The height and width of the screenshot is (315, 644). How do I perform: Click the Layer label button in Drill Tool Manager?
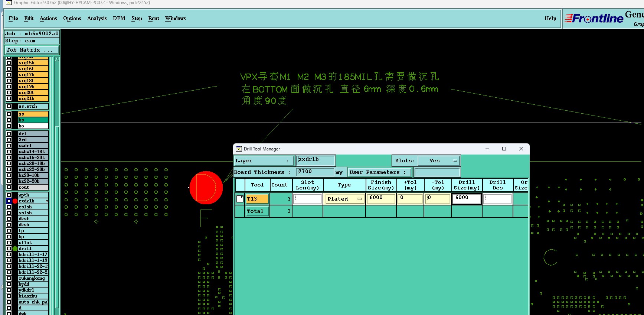[x=264, y=160]
